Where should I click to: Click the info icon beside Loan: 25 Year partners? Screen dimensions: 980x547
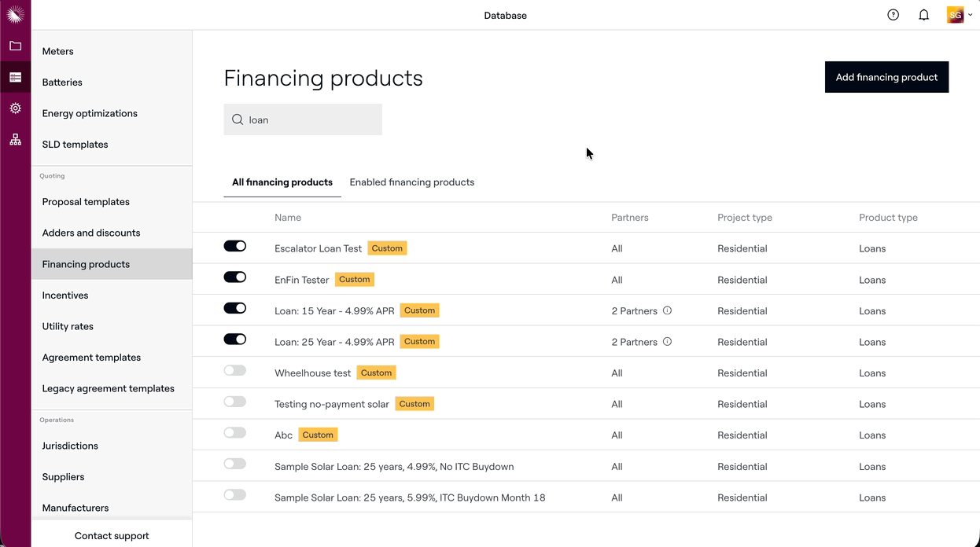click(x=667, y=342)
